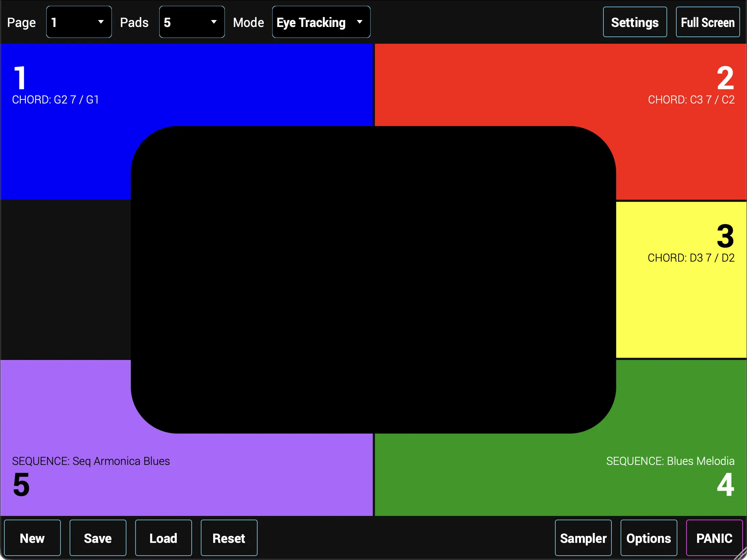Open the Eye Tracking mode dropdown
The image size is (747, 560).
click(321, 21)
